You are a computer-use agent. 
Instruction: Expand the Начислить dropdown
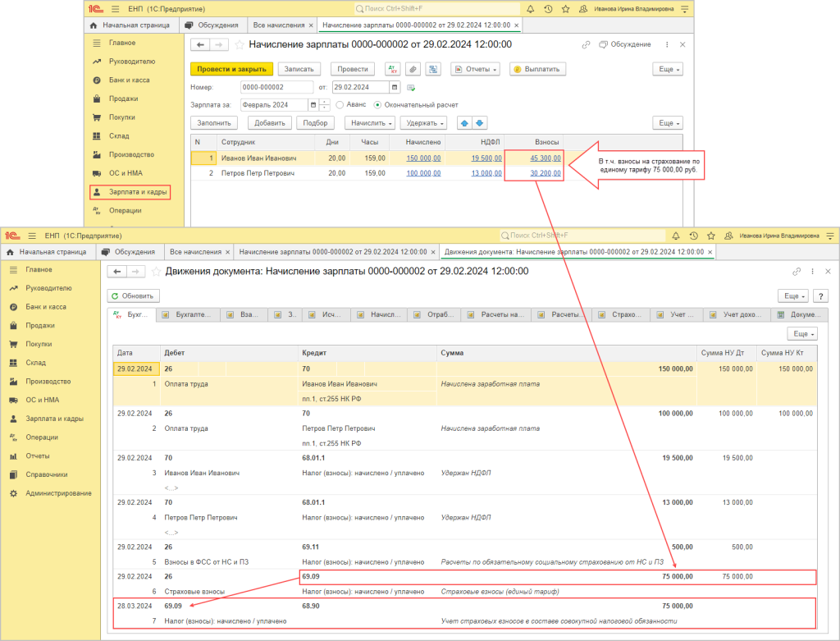369,123
